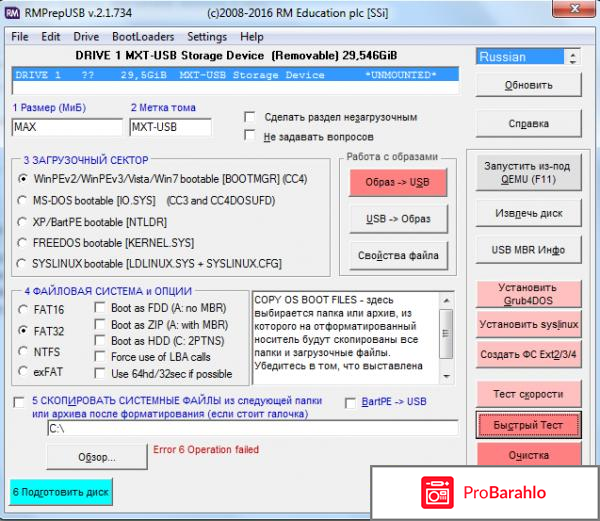Open the Settings menu
The width and height of the screenshot is (600, 521).
pos(207,36)
